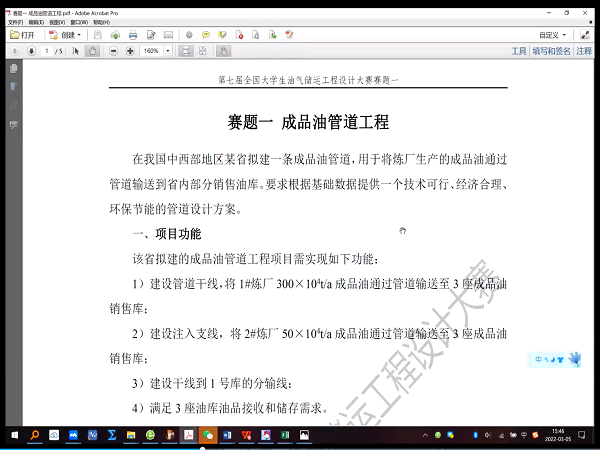
Task: Click the taskbar search magnifier icon
Action: coord(34,435)
